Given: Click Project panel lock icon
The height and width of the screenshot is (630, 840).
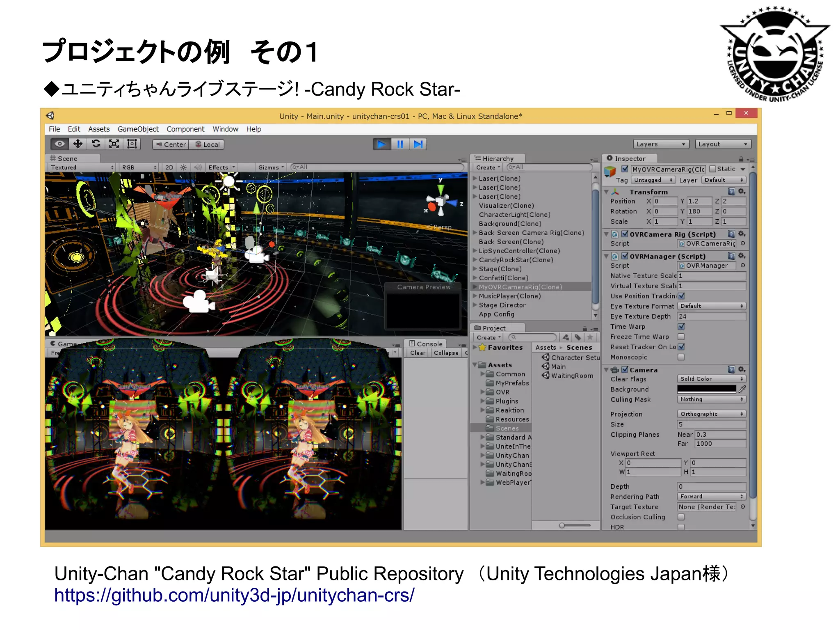Looking at the screenshot, I should click(x=584, y=329).
